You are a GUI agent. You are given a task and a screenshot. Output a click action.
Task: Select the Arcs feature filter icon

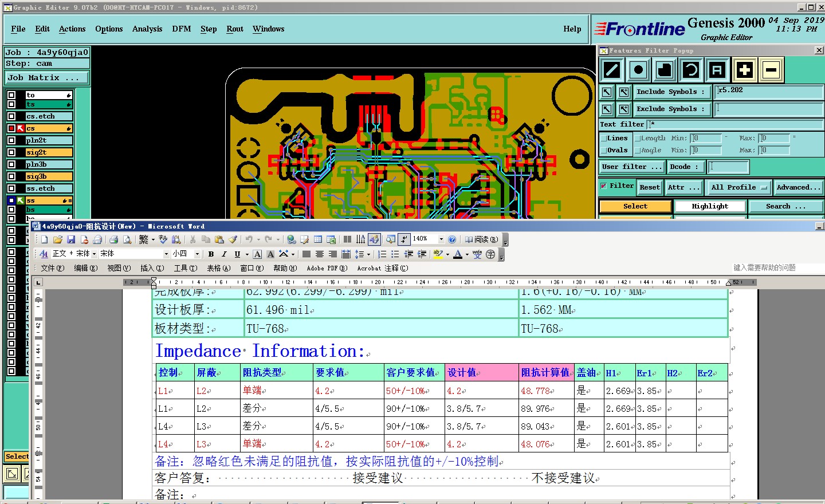691,70
